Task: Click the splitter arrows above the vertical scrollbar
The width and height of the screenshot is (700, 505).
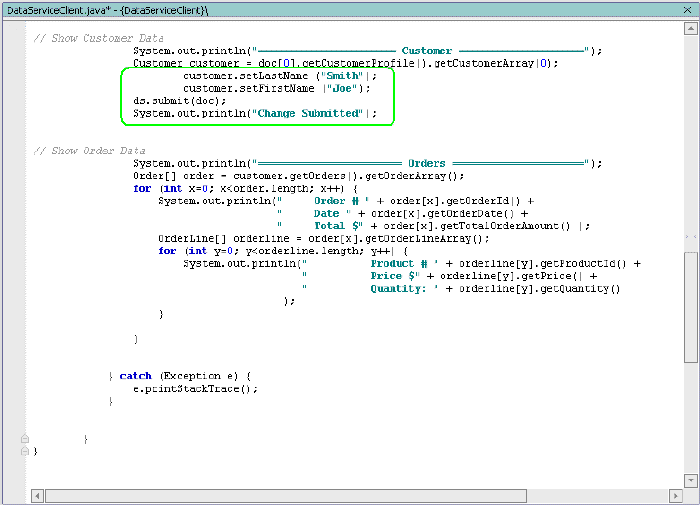Action: (x=691, y=237)
